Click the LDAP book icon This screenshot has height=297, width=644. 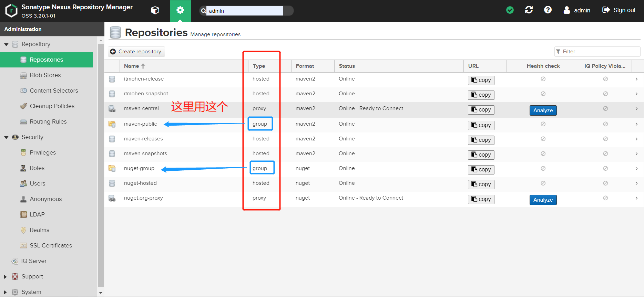(x=23, y=214)
